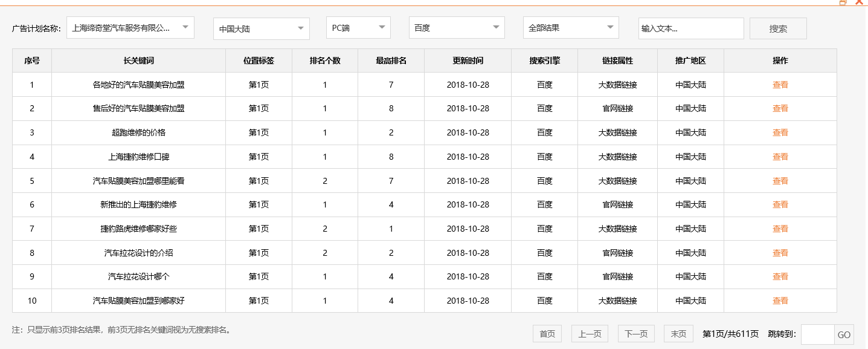Image resolution: width=868 pixels, height=349 pixels.
Task: Expand the 百度 search engine dropdown
Action: point(456,28)
